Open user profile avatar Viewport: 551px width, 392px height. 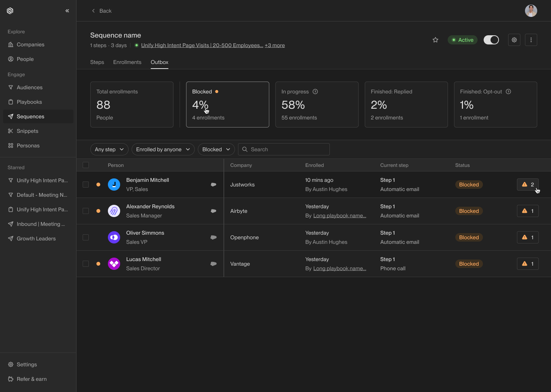coord(531,11)
